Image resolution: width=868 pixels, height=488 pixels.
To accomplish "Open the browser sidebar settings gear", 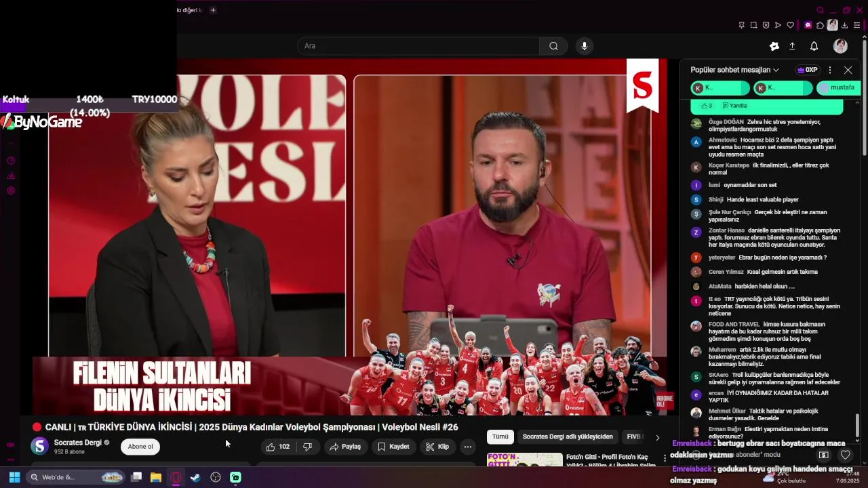I will tap(11, 190).
